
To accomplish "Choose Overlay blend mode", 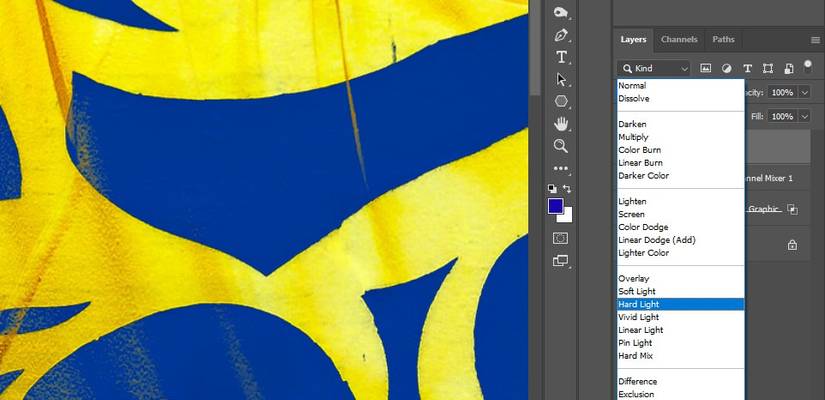I will pos(681,278).
